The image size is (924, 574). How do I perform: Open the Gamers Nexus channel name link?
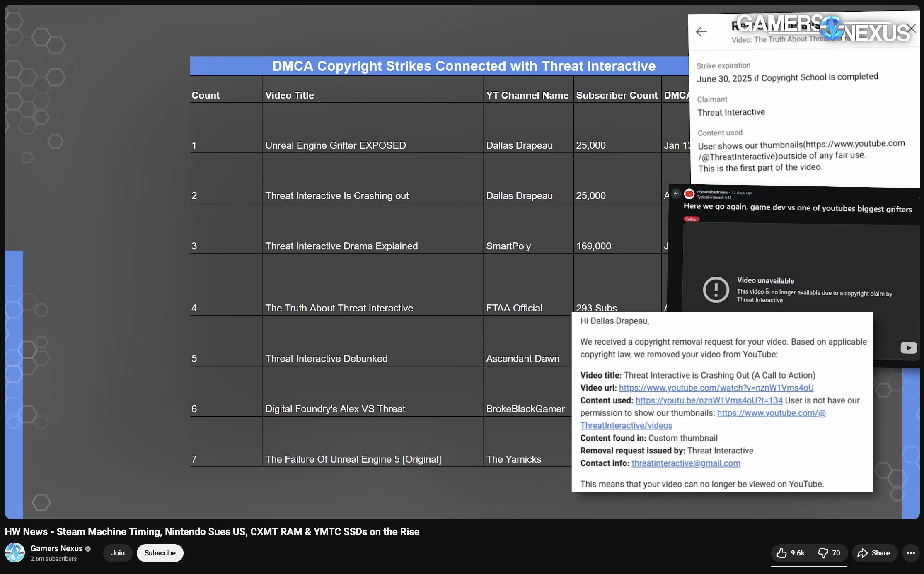coord(57,548)
